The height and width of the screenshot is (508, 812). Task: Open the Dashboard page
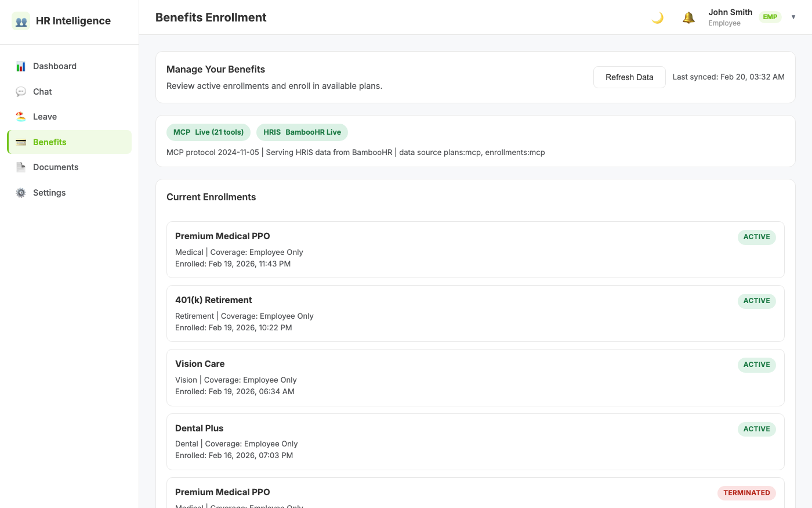coord(70,66)
